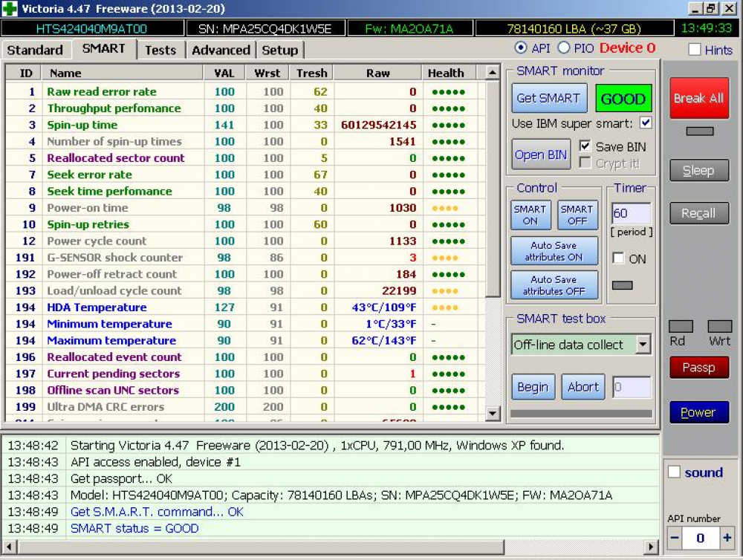Viewport: 743px width, 560px height.
Task: Switch to the SMART tab
Action: [x=104, y=48]
